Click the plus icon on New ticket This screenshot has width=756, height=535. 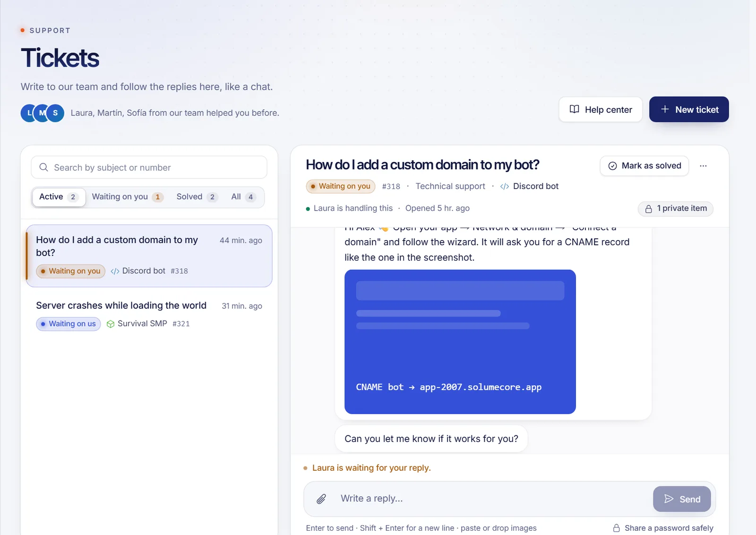coord(665,109)
